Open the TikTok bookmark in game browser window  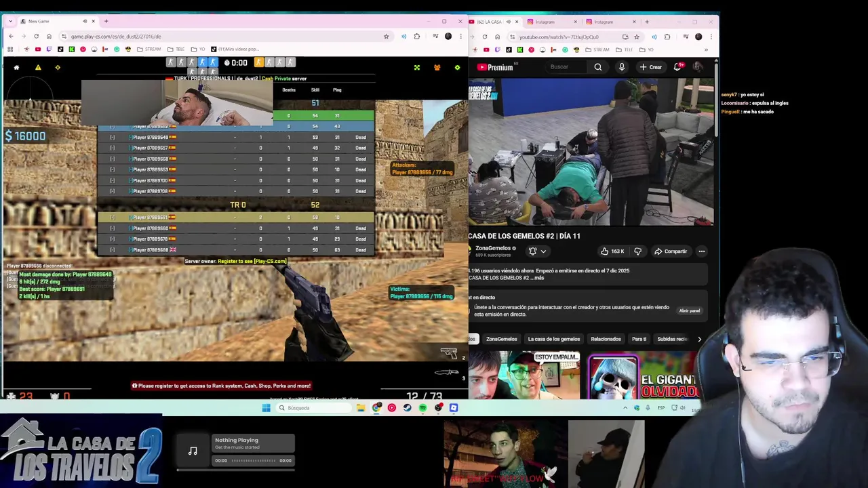[x=60, y=49]
